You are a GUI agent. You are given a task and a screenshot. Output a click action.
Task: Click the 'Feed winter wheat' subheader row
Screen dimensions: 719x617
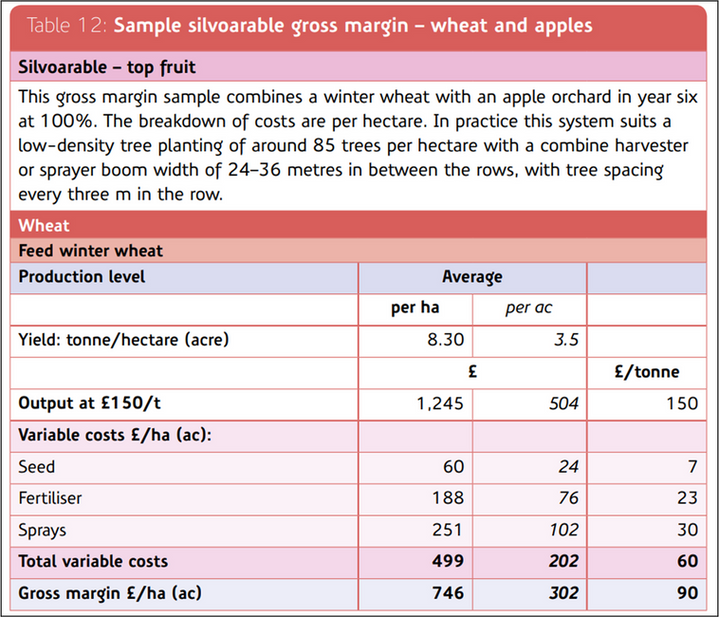click(90, 251)
